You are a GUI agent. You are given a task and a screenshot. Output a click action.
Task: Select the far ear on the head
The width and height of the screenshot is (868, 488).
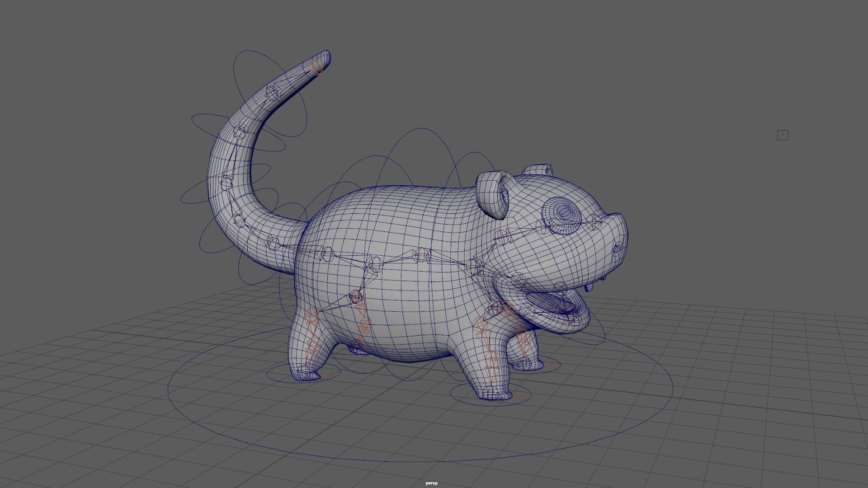pyautogui.click(x=538, y=171)
